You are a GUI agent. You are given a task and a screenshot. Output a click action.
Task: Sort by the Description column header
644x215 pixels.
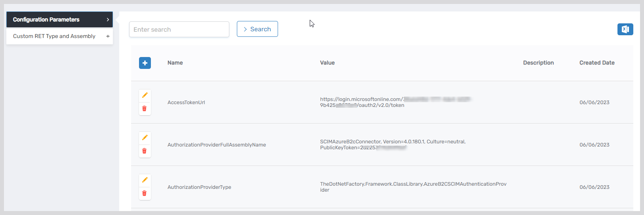point(538,63)
